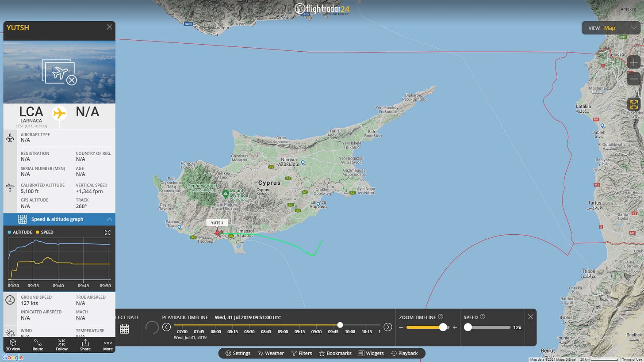The width and height of the screenshot is (644, 362).
Task: Click the Speed help question mark
Action: (483, 317)
